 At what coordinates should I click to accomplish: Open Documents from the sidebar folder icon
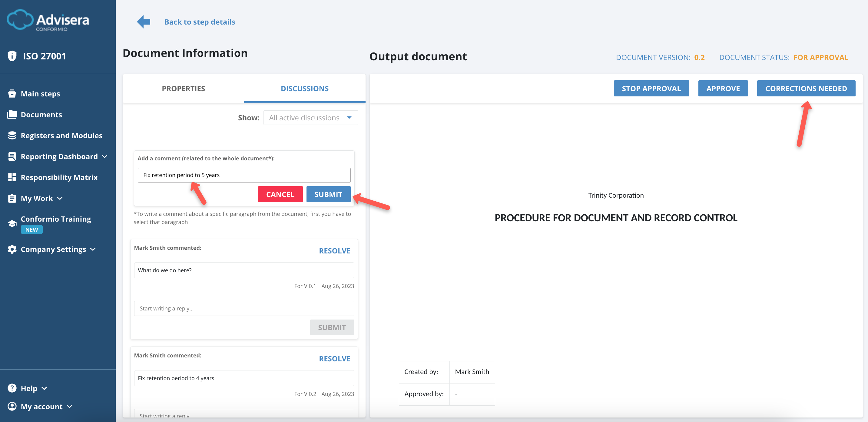[x=12, y=114]
